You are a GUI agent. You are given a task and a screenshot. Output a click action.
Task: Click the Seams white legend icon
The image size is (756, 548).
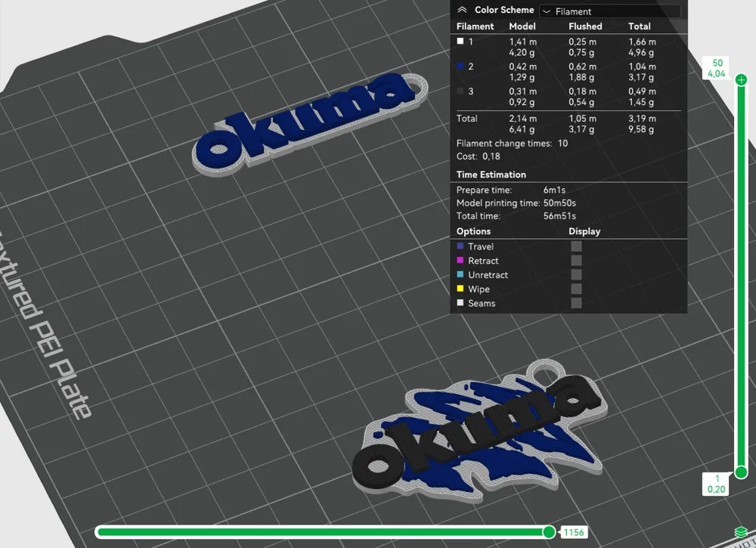tap(460, 302)
